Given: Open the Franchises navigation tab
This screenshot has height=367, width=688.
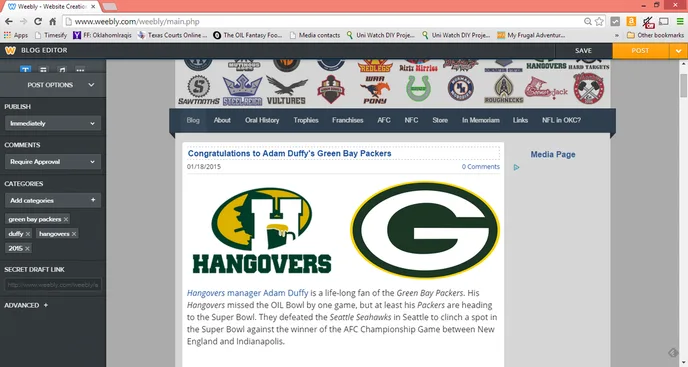Looking at the screenshot, I should coord(348,120).
